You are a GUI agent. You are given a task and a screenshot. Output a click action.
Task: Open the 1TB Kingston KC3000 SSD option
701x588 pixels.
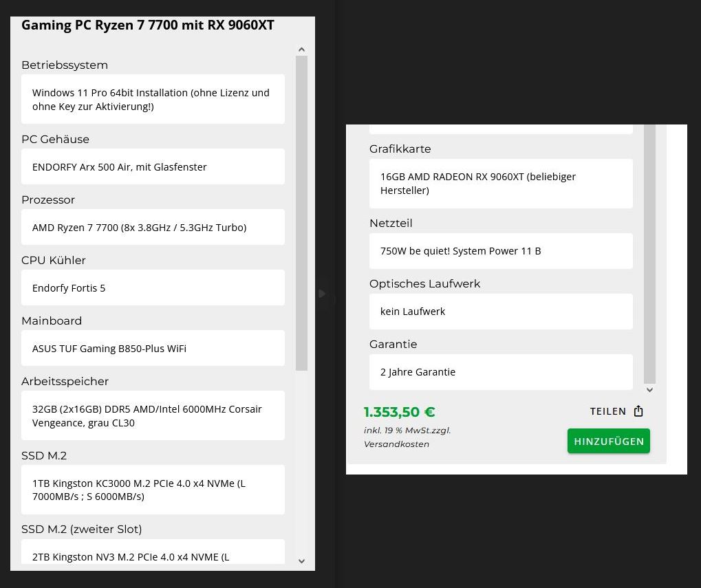click(153, 490)
